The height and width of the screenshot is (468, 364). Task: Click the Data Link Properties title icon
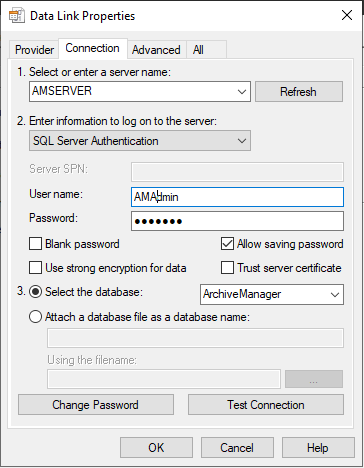[16, 16]
